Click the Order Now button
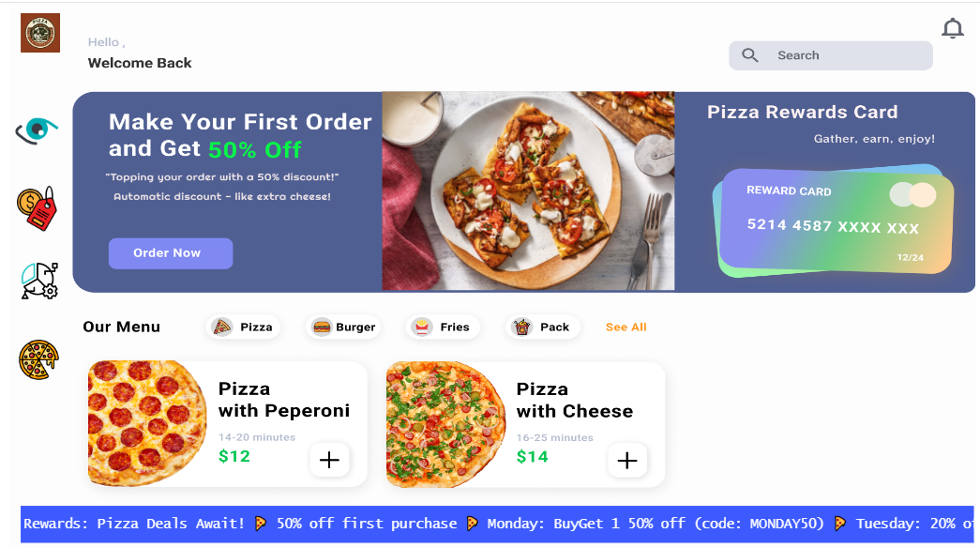The image size is (980, 548). [x=171, y=253]
